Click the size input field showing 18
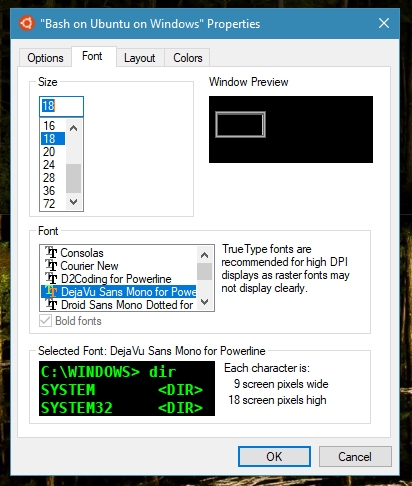Image resolution: width=412 pixels, height=486 pixels. [x=61, y=106]
